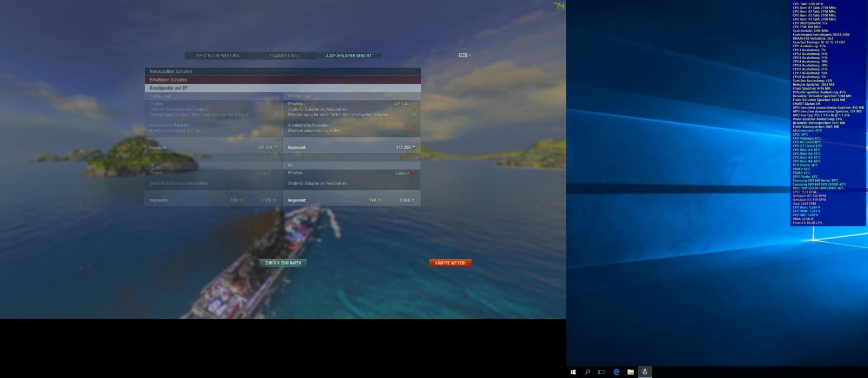Click SMART Status: OK line
868x378 pixels.
pyautogui.click(x=807, y=104)
